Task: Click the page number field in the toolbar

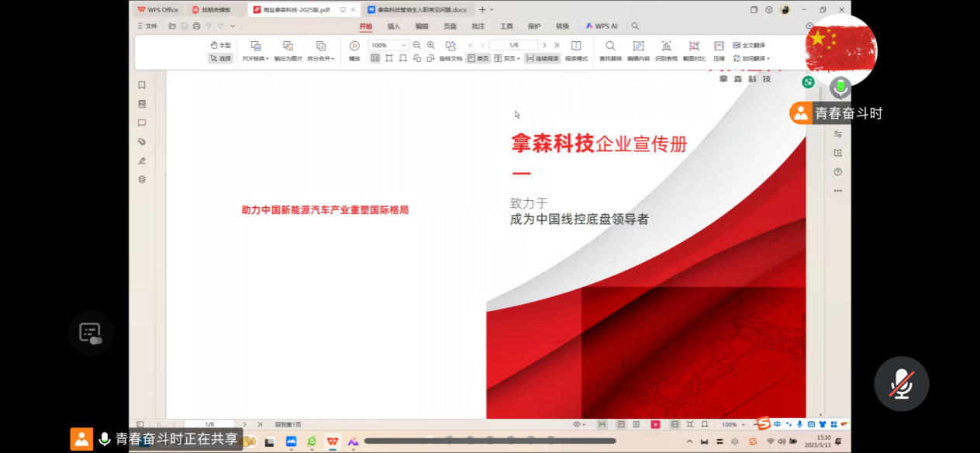Action: coord(513,45)
